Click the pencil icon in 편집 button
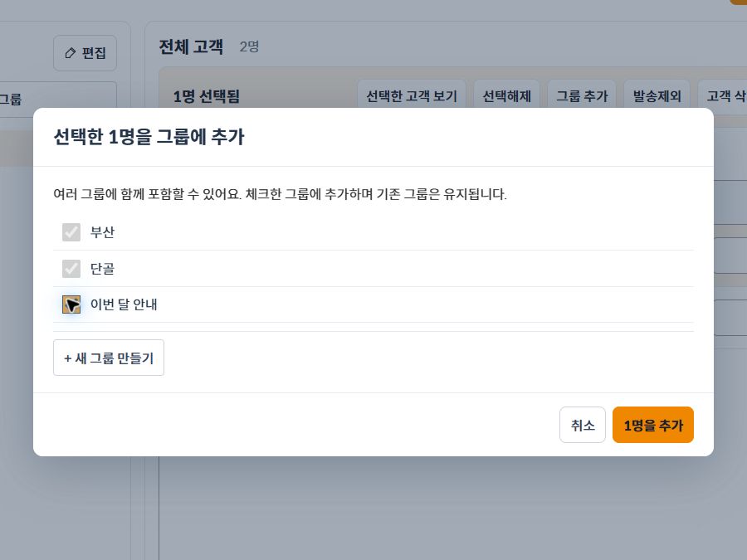 (x=70, y=53)
